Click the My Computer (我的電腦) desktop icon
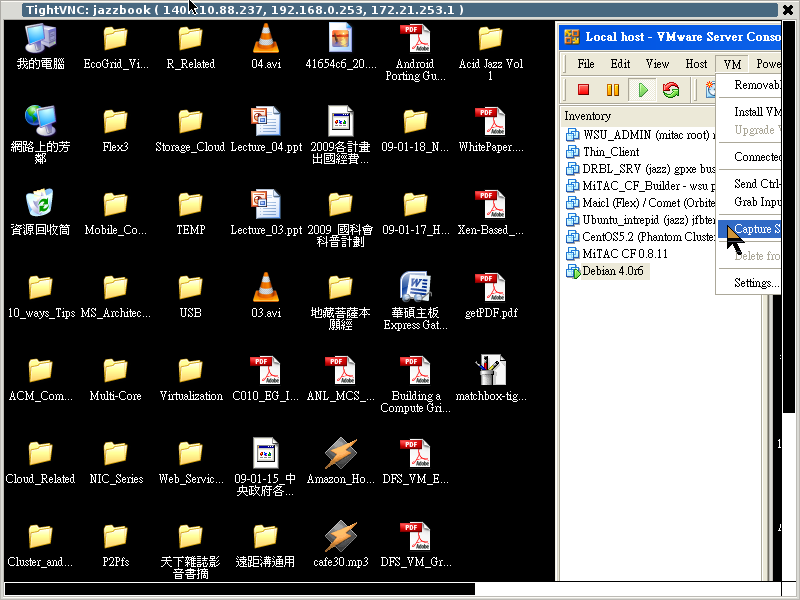This screenshot has width=800, height=600. coord(40,46)
